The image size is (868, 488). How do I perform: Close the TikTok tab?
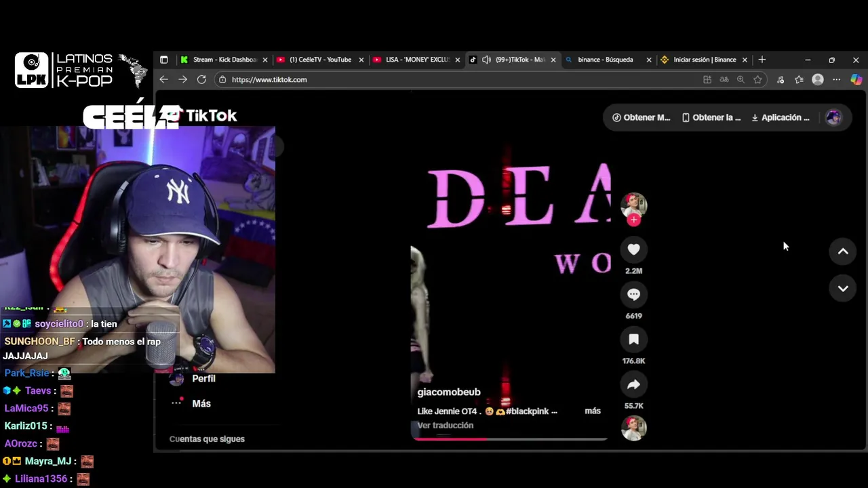[x=553, y=60]
